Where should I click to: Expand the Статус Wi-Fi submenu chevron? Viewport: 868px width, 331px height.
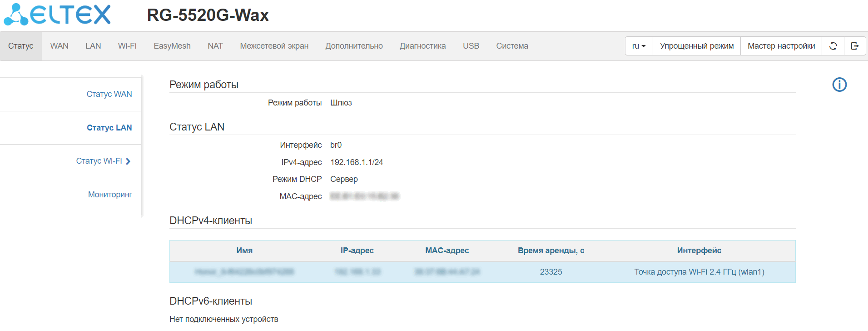128,161
